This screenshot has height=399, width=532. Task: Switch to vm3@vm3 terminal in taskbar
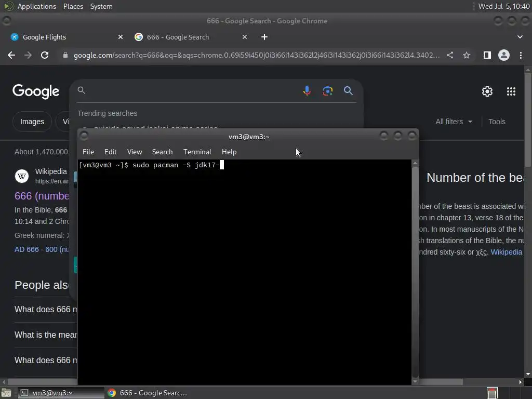[x=61, y=393]
